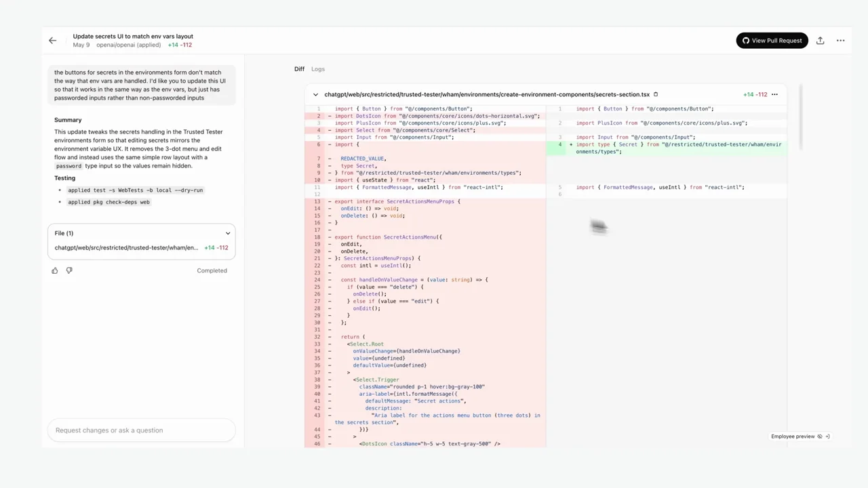Open the share icon next to View Pull Request
The height and width of the screenshot is (488, 868).
pos(820,41)
